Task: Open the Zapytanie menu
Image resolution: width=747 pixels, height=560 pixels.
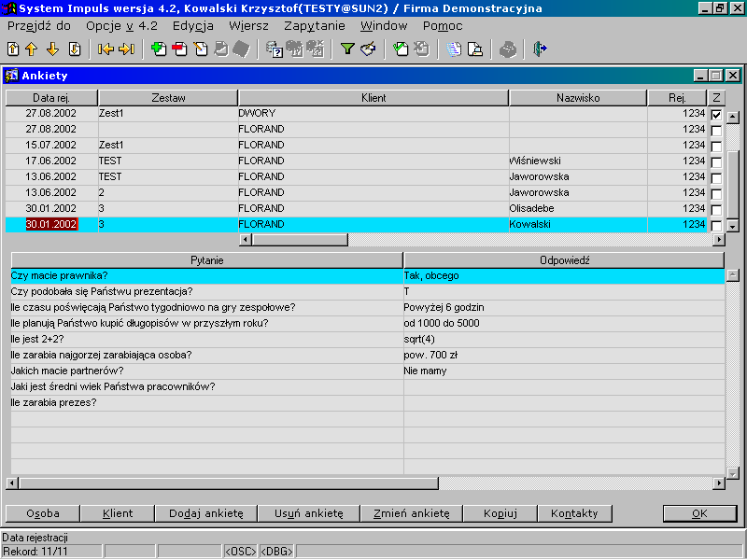Action: [315, 26]
